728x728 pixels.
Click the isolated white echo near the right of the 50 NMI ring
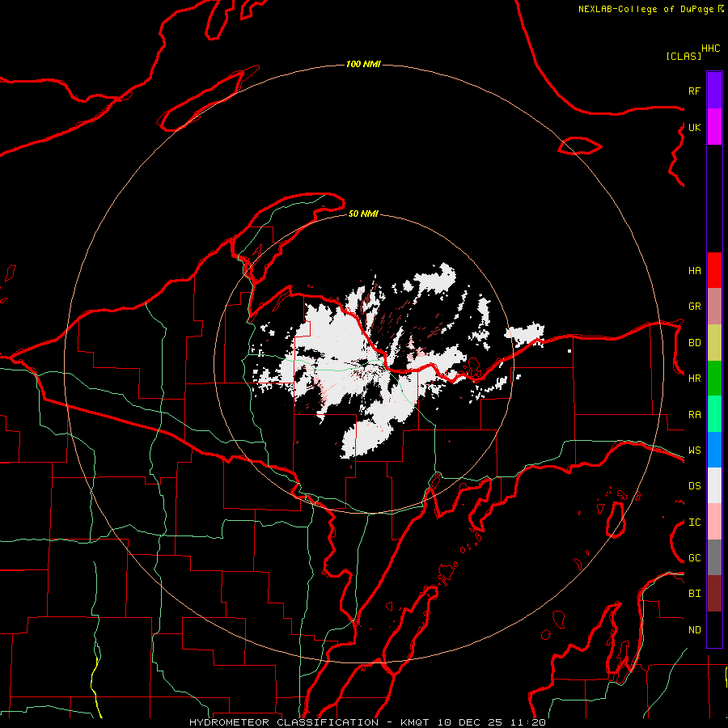[525, 332]
